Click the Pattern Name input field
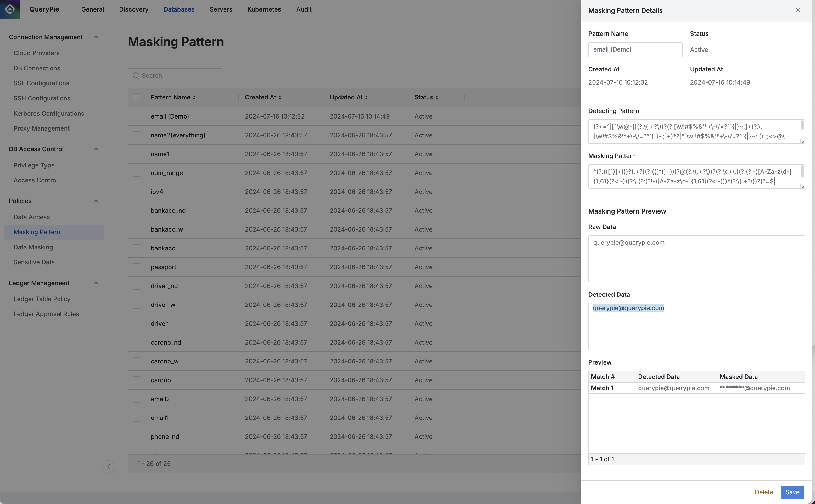Screen dimensions: 815x504 [x=635, y=50]
